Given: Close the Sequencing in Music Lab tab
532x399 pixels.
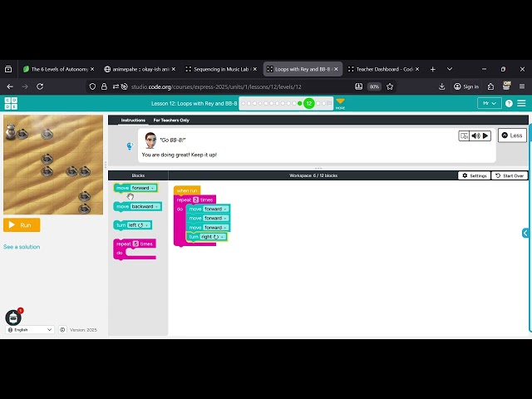Looking at the screenshot, I should (x=255, y=69).
